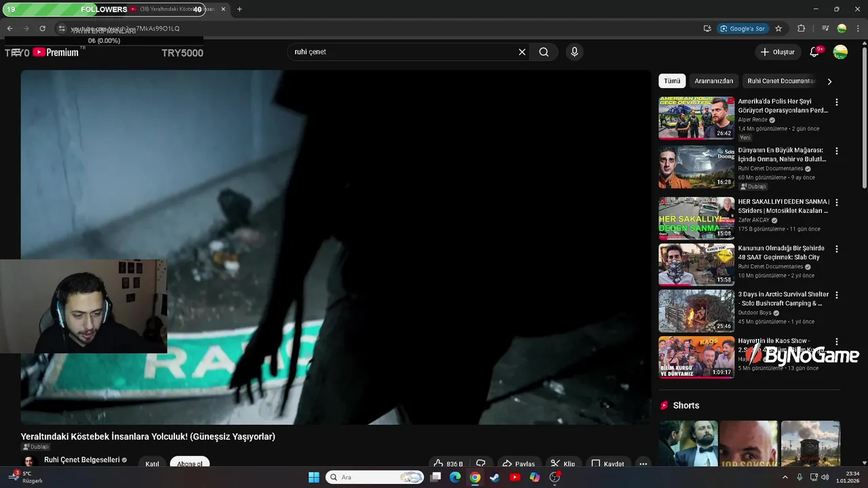This screenshot has height=488, width=868.
Task: Click the Katıl join button
Action: pyautogui.click(x=152, y=464)
